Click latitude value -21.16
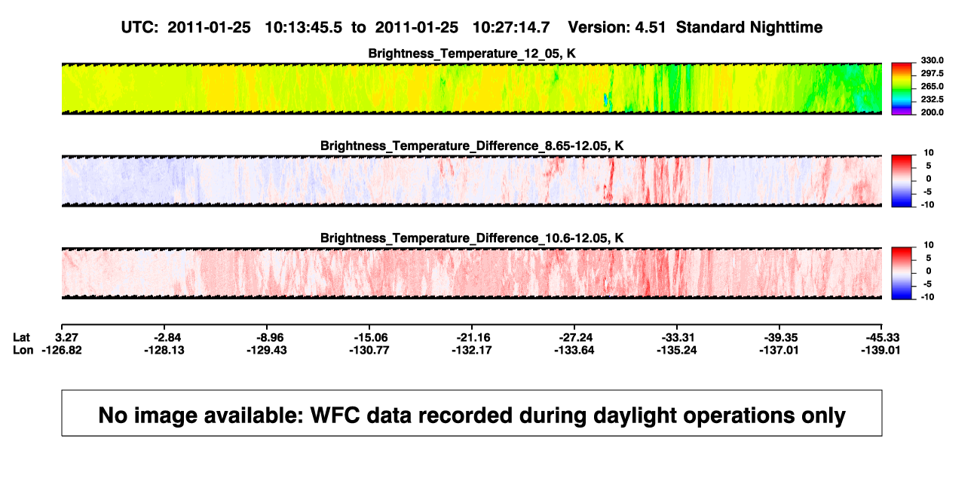Image resolution: width=980 pixels, height=503 pixels. (472, 337)
